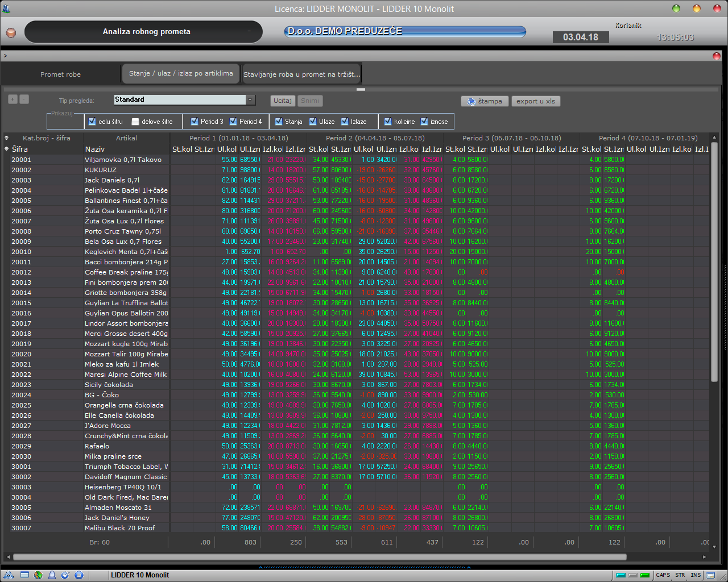Click the globe icon in the status bar
The height and width of the screenshot is (582, 728).
pyautogui.click(x=38, y=575)
